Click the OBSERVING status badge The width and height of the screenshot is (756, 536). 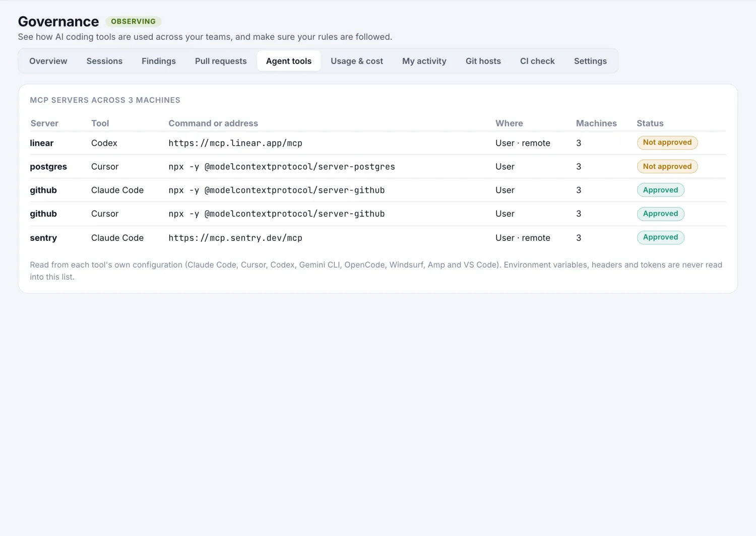[x=134, y=22]
